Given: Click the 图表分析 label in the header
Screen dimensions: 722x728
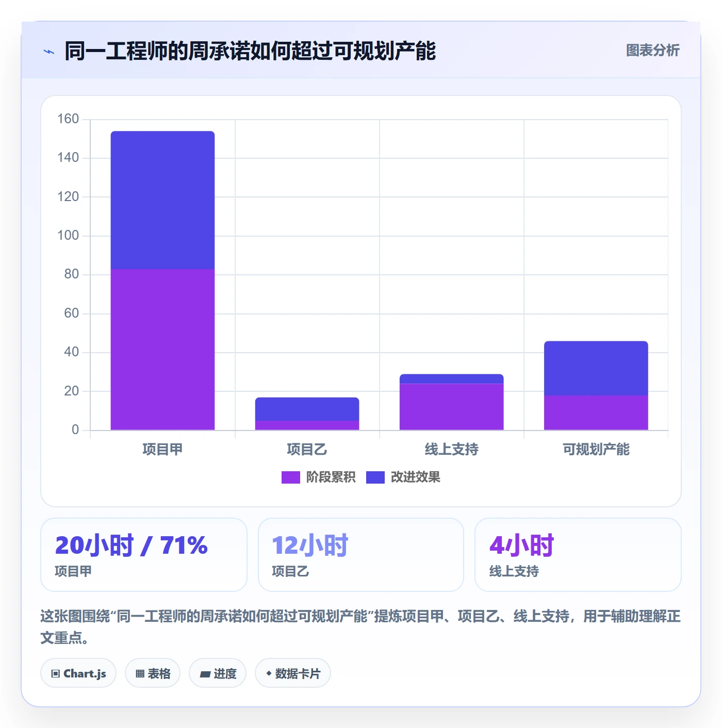Looking at the screenshot, I should click(652, 51).
